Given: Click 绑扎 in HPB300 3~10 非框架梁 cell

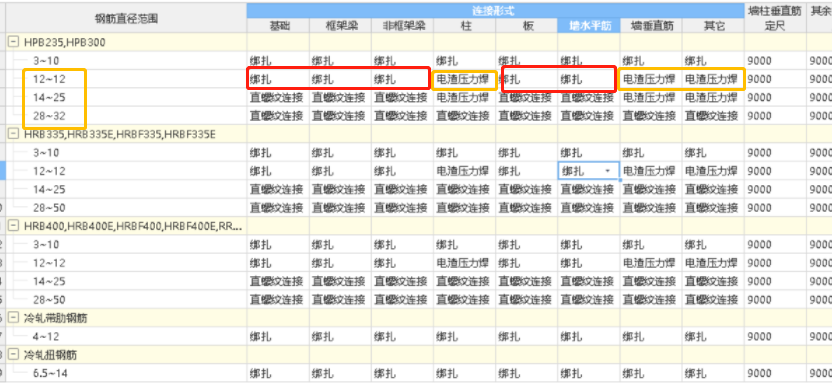Looking at the screenshot, I should click(385, 61).
